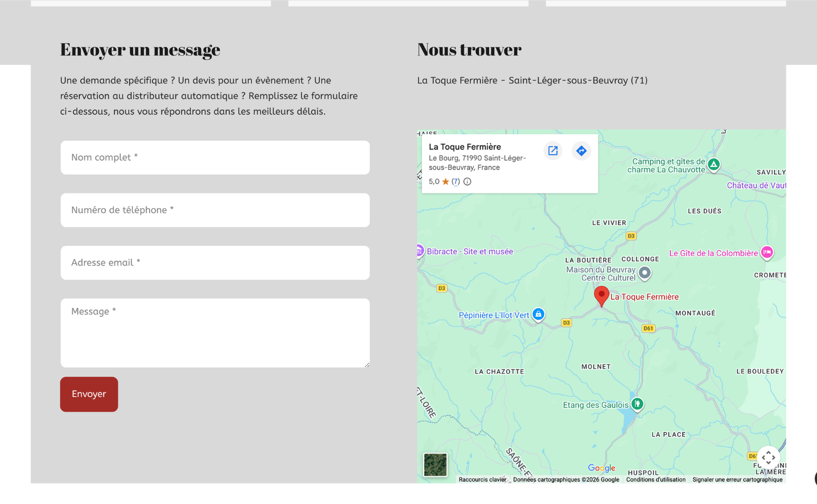Click Camping La Chauvotte tent marker
Viewport: 817px width, 504px height.
(713, 164)
